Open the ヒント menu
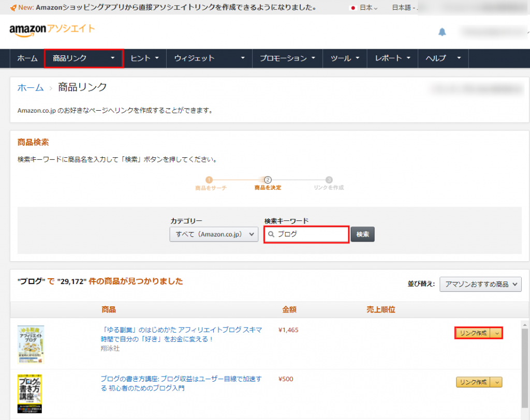530x420 pixels. [x=145, y=58]
